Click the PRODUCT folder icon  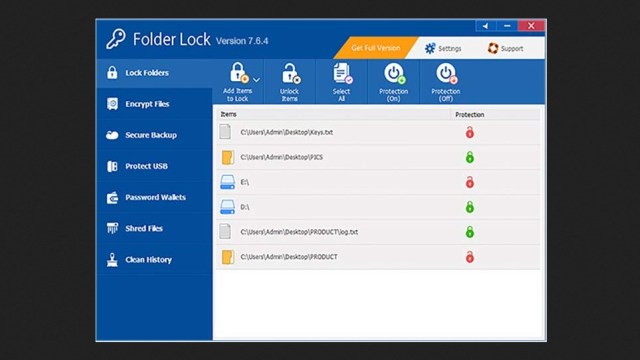[x=228, y=257]
